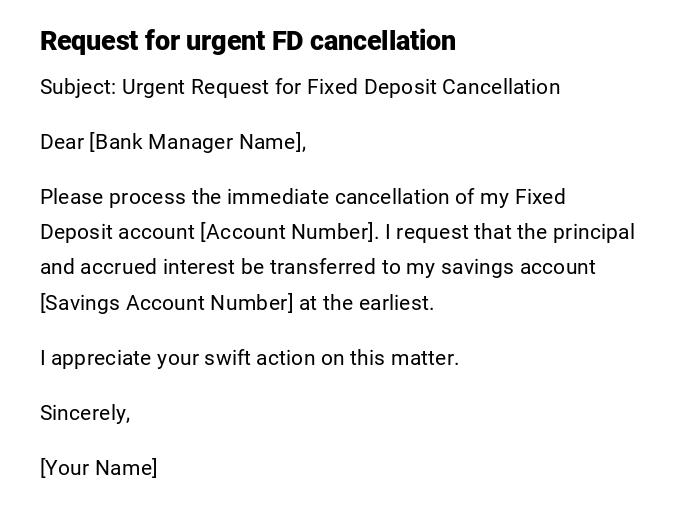Click the words "at the earliest."
The image size is (700, 530).
tap(366, 303)
